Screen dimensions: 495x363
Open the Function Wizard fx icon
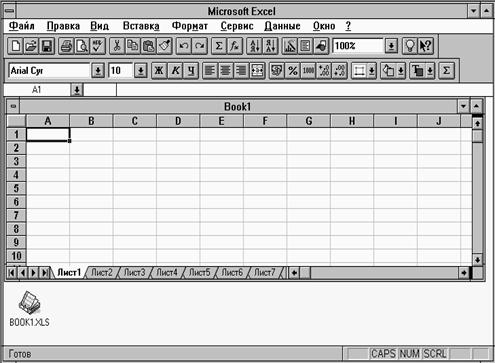(235, 46)
